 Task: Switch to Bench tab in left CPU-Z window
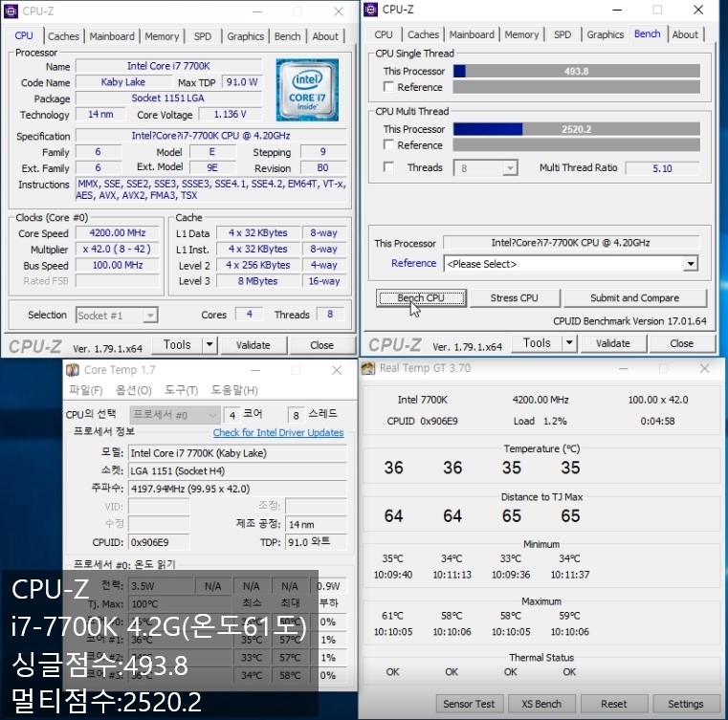pyautogui.click(x=287, y=36)
